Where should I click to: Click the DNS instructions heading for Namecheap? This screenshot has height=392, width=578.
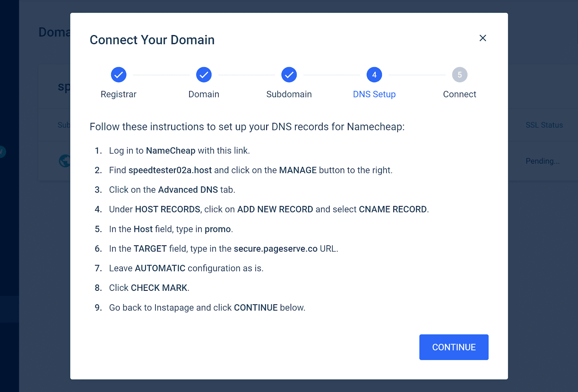coord(247,127)
